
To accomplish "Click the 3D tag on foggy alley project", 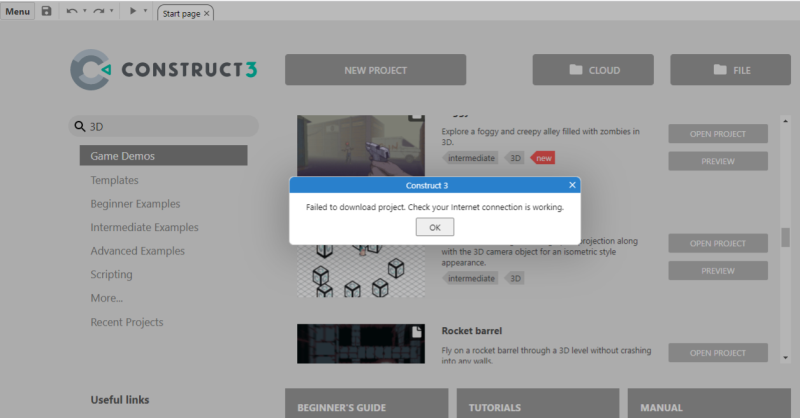I will 515,158.
